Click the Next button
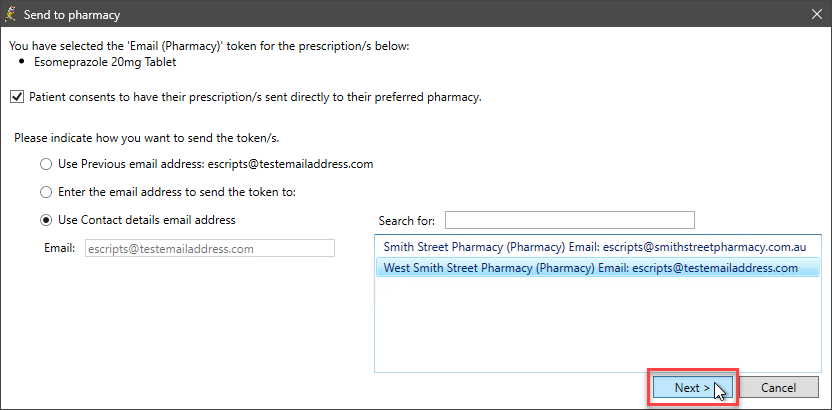This screenshot has width=832, height=410. (x=692, y=388)
